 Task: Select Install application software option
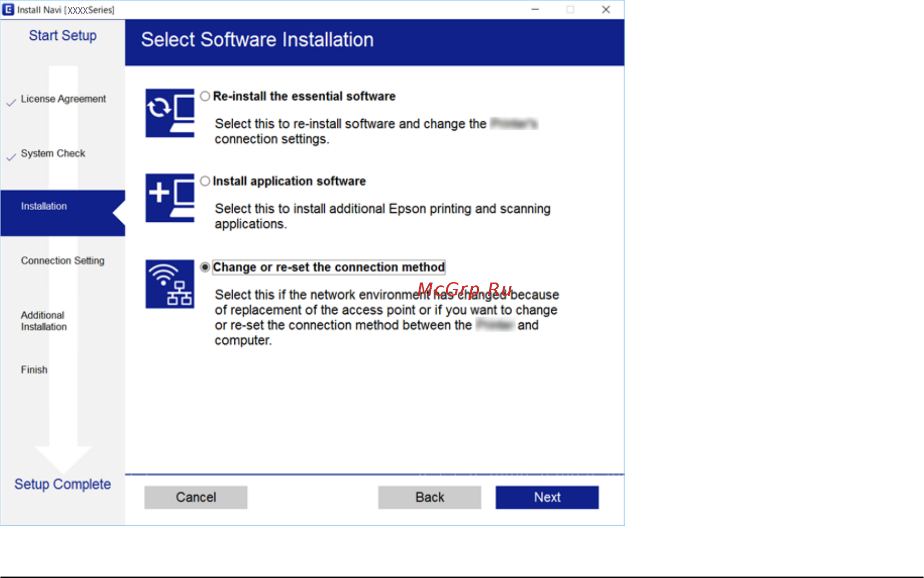[205, 181]
